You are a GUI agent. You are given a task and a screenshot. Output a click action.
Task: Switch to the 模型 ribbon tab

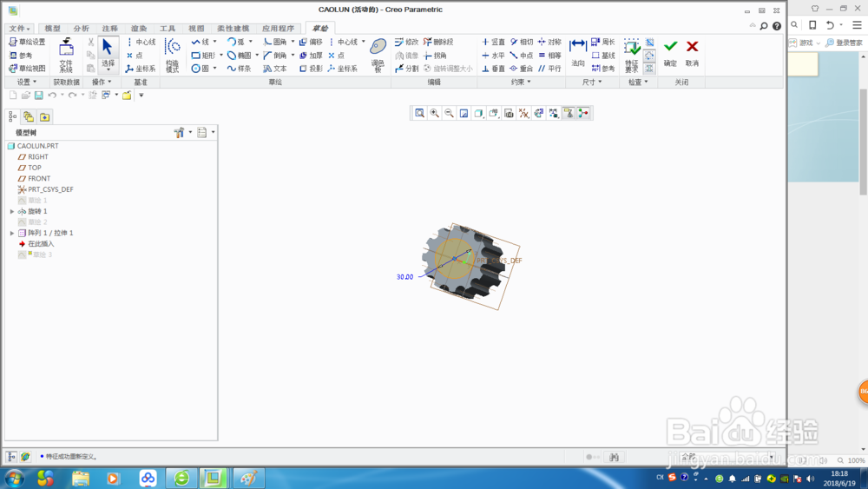53,29
